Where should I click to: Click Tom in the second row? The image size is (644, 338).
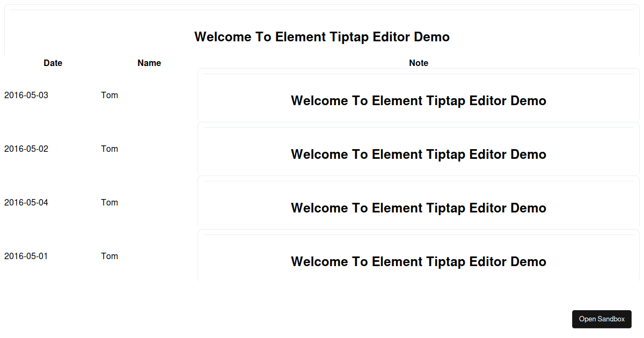(109, 149)
